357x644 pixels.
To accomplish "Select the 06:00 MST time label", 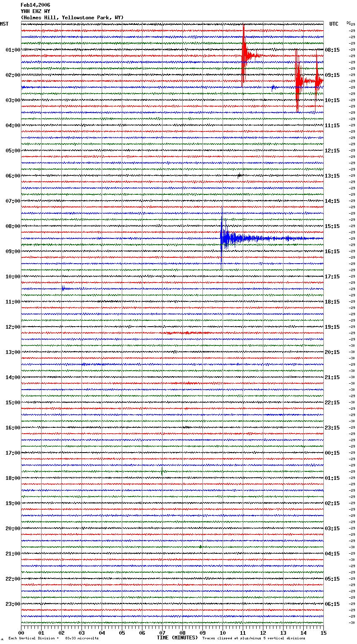I will pos(13,176).
